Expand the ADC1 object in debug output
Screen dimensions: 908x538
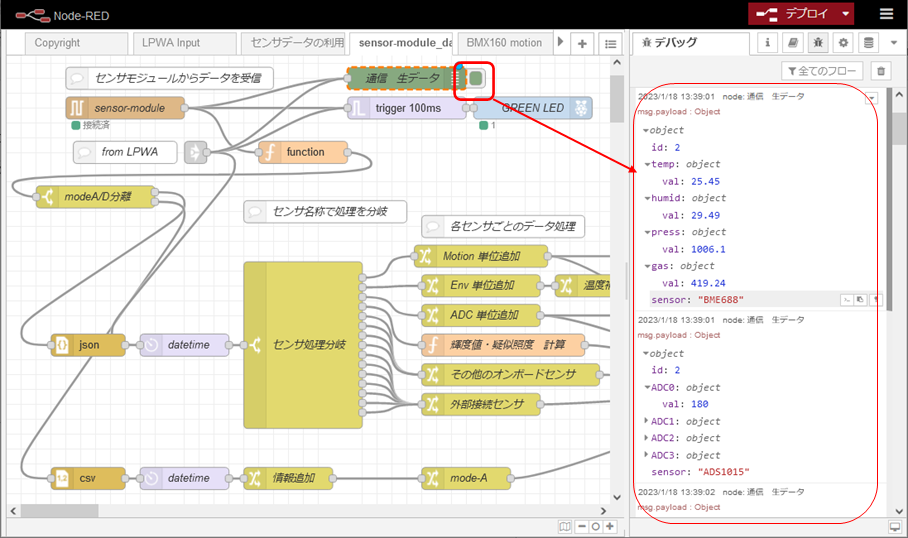tap(647, 421)
